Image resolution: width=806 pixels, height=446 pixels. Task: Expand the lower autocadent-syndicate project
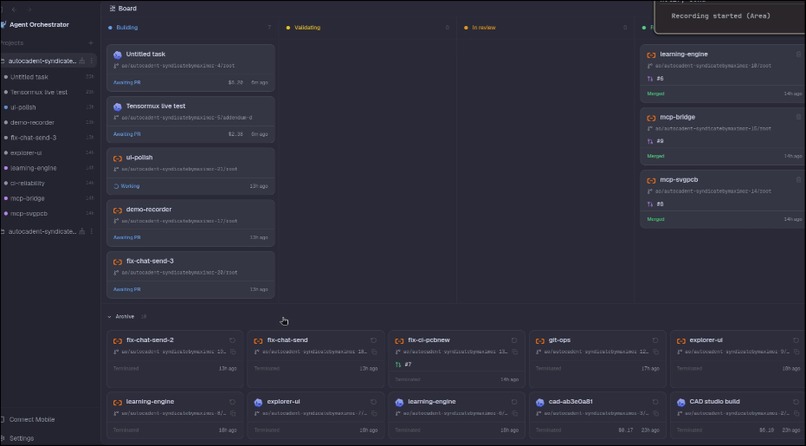[x=3, y=232]
